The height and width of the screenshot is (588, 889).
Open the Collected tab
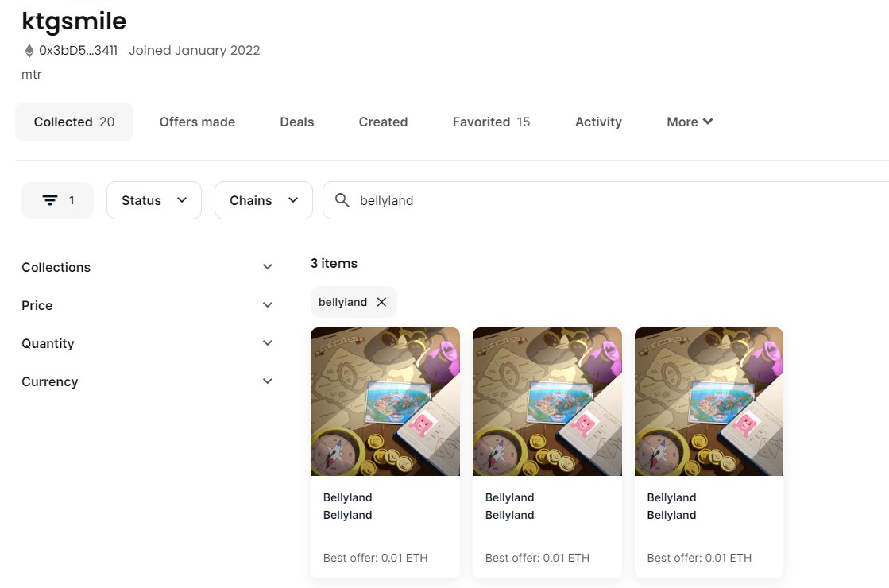tap(74, 122)
